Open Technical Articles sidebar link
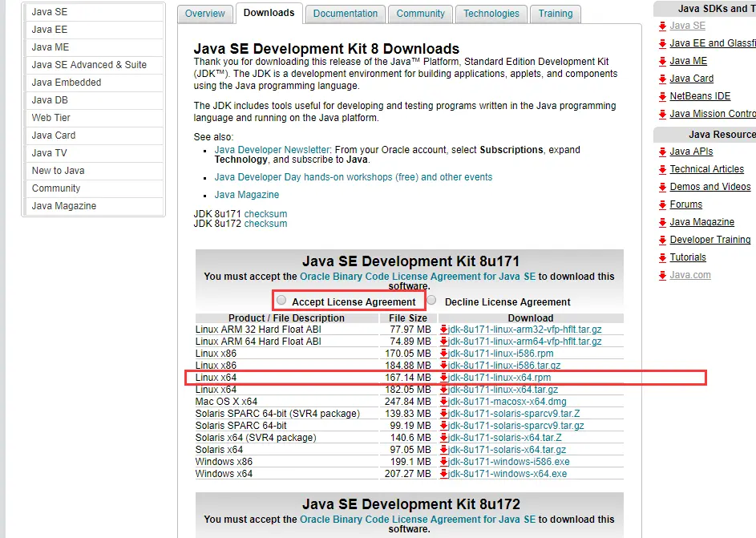 pyautogui.click(x=707, y=169)
